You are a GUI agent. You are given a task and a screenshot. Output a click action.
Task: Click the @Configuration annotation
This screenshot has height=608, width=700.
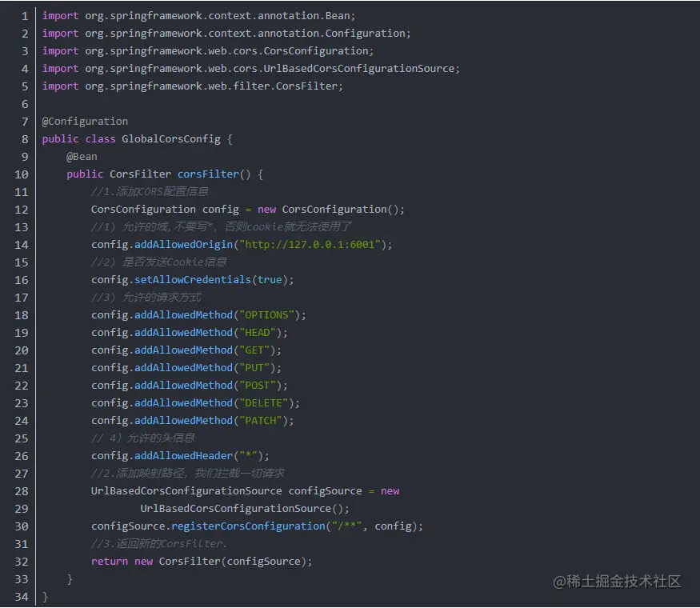coord(85,122)
